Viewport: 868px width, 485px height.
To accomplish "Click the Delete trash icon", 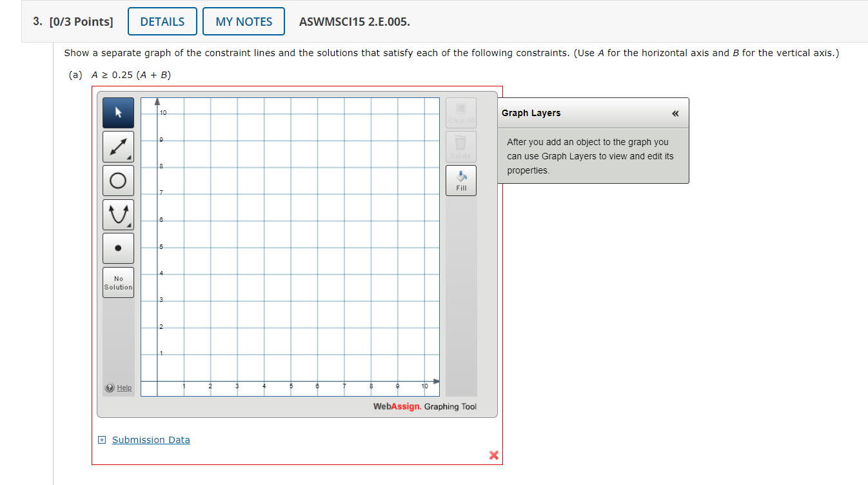I will click(460, 146).
